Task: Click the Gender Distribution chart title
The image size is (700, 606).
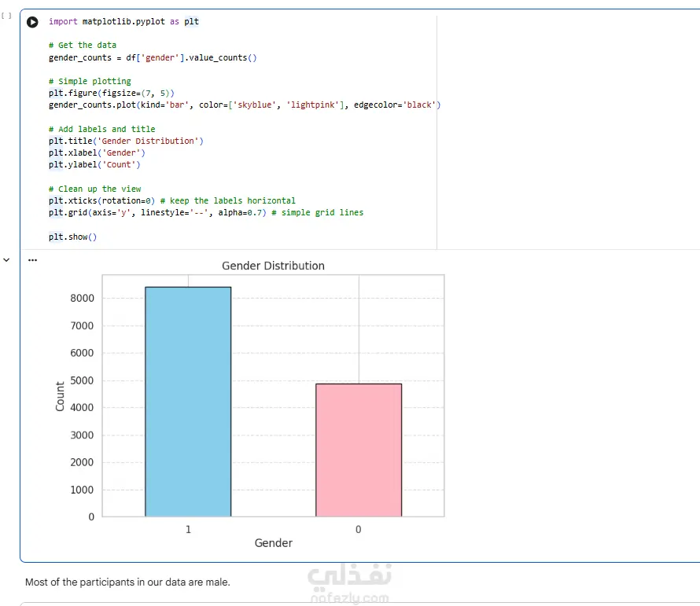Action: click(273, 266)
